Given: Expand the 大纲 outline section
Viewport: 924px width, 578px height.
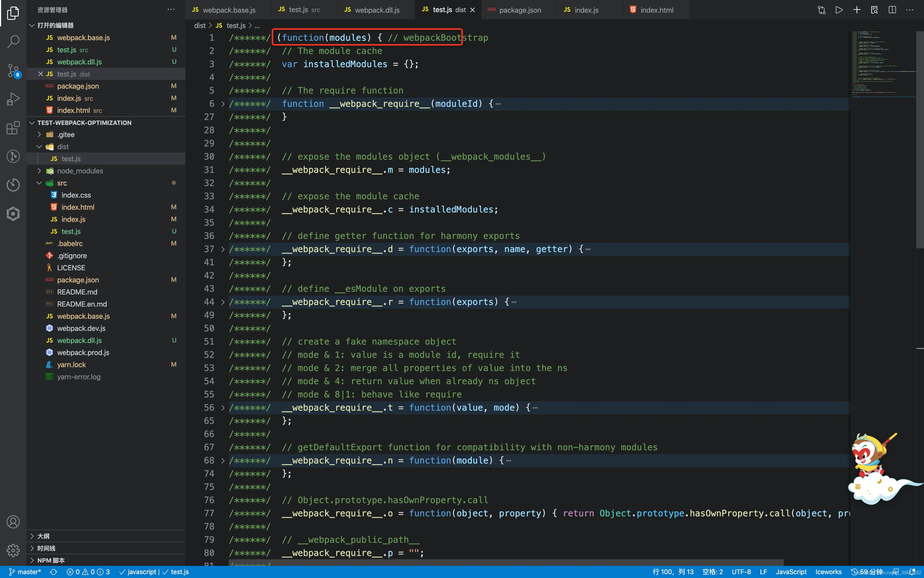Looking at the screenshot, I should point(32,536).
